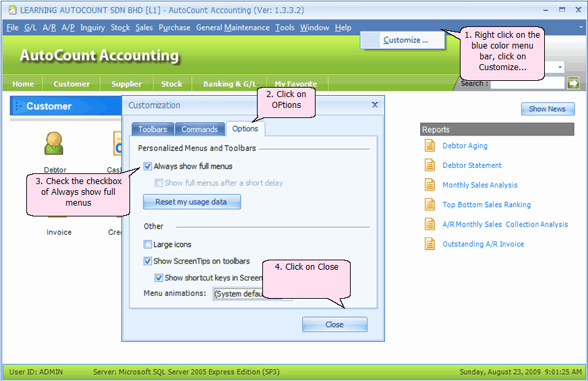
Task: Open the Help menu
Action: click(x=343, y=28)
